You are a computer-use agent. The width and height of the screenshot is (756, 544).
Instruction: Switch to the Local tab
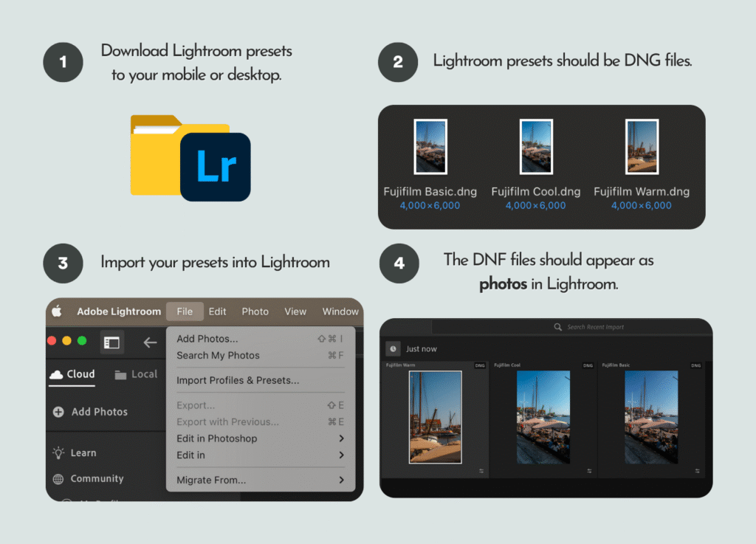click(x=137, y=374)
